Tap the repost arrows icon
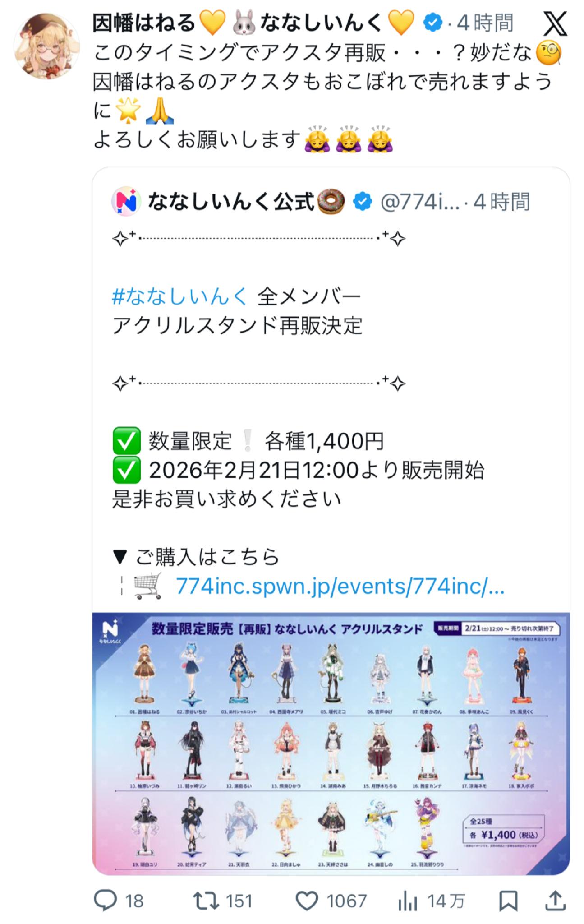Screen dimensions: 584x924 tap(206, 901)
